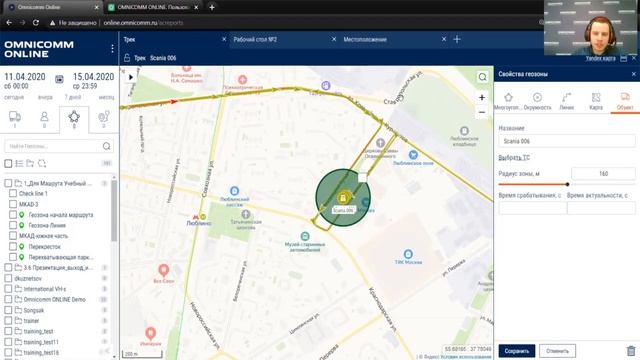Screen dimensions: 640x360
Task: Select the вчера quick period
Action: [45, 98]
